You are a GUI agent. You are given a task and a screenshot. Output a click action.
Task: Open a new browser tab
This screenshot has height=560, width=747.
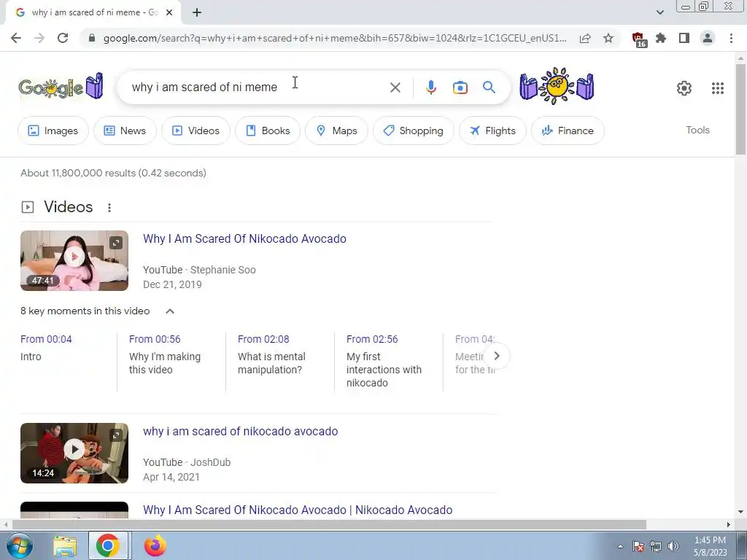tap(197, 13)
